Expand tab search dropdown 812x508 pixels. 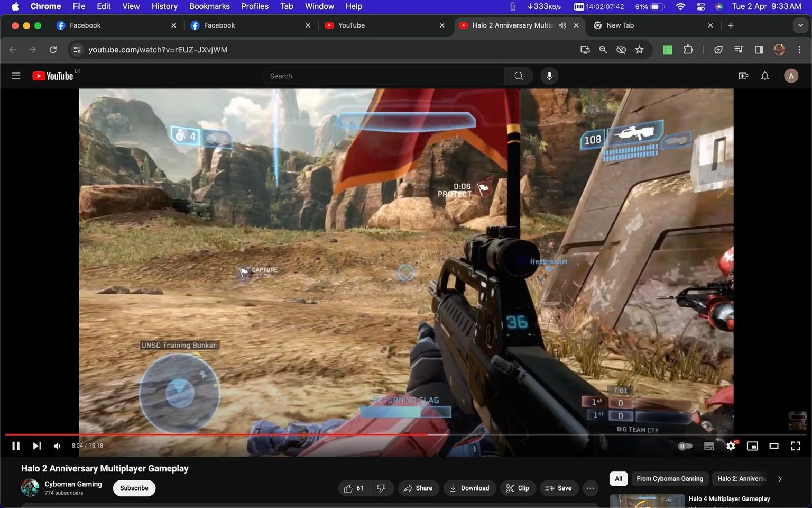click(x=800, y=25)
